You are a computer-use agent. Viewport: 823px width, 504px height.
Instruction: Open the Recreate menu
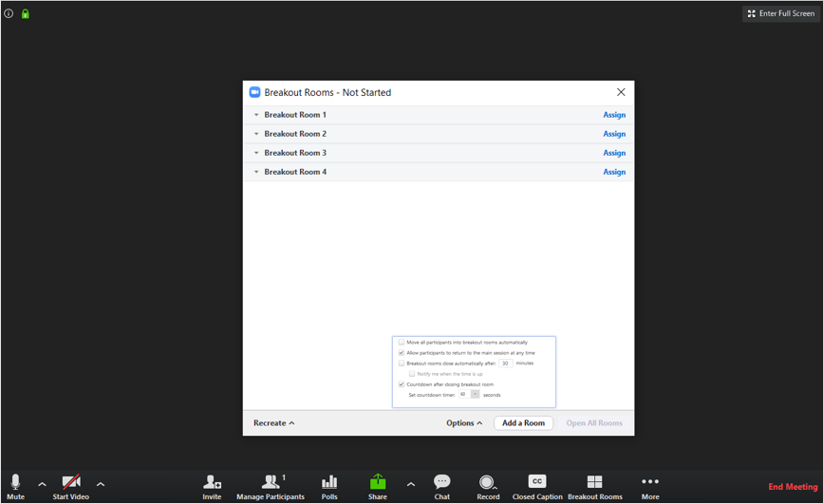pos(273,423)
